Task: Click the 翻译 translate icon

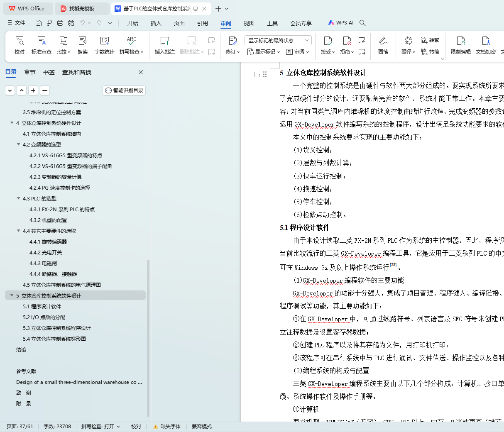Action: [x=408, y=41]
